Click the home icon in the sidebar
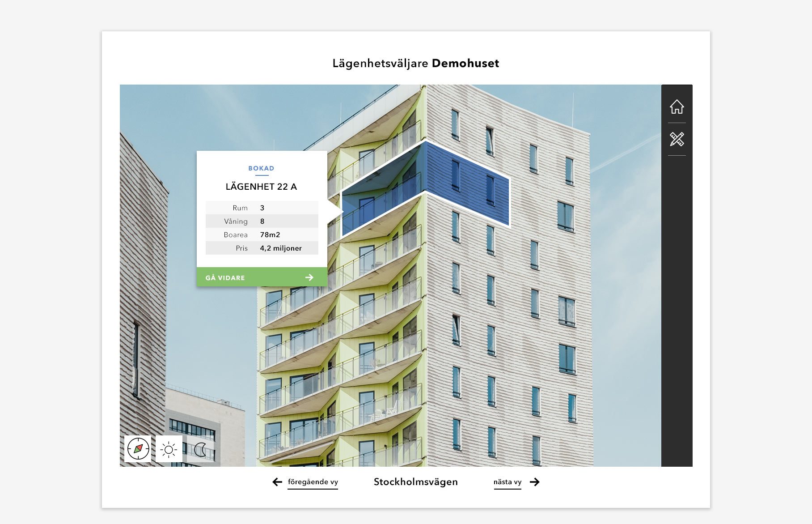The width and height of the screenshot is (812, 524). (677, 107)
